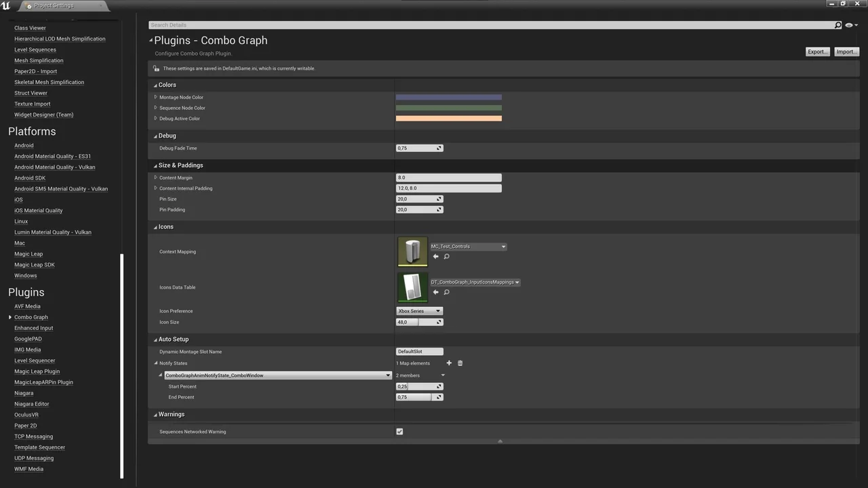Collapse the Size & Paddings section
The image size is (868, 488).
tap(155, 165)
